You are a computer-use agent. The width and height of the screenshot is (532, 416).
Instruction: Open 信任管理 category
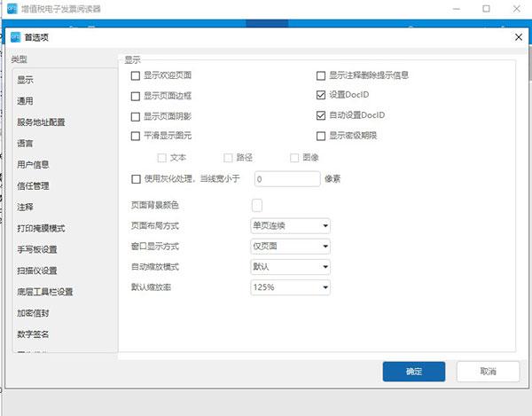click(x=65, y=186)
